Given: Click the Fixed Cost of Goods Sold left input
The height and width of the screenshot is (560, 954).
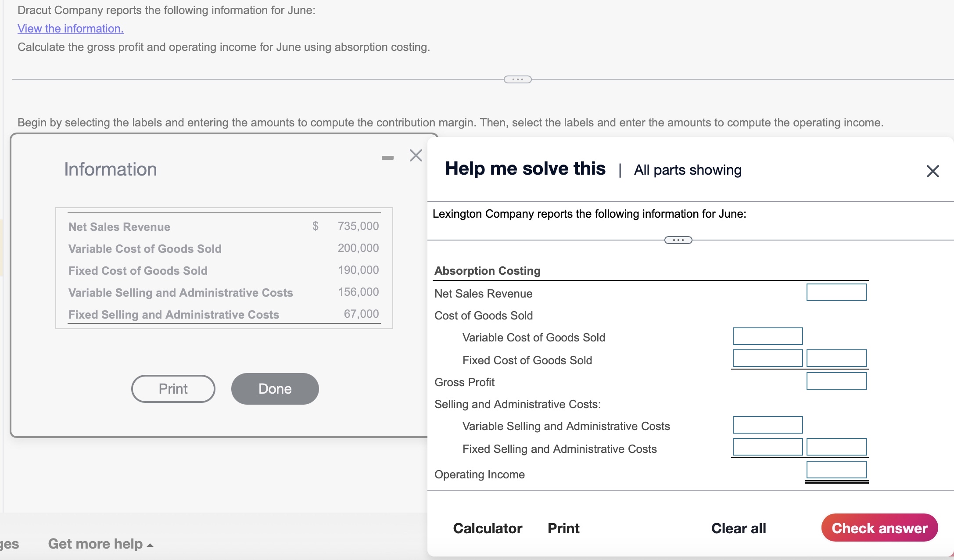Looking at the screenshot, I should click(768, 358).
